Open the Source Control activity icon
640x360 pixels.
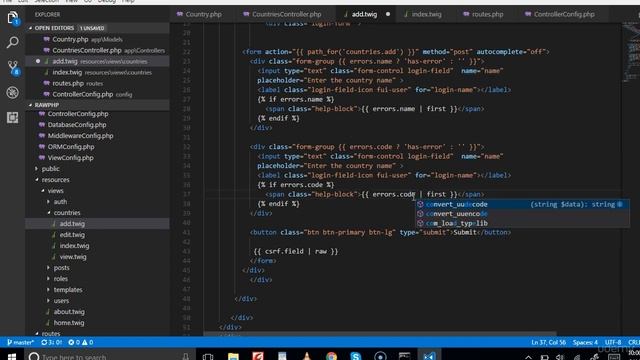click(13, 68)
